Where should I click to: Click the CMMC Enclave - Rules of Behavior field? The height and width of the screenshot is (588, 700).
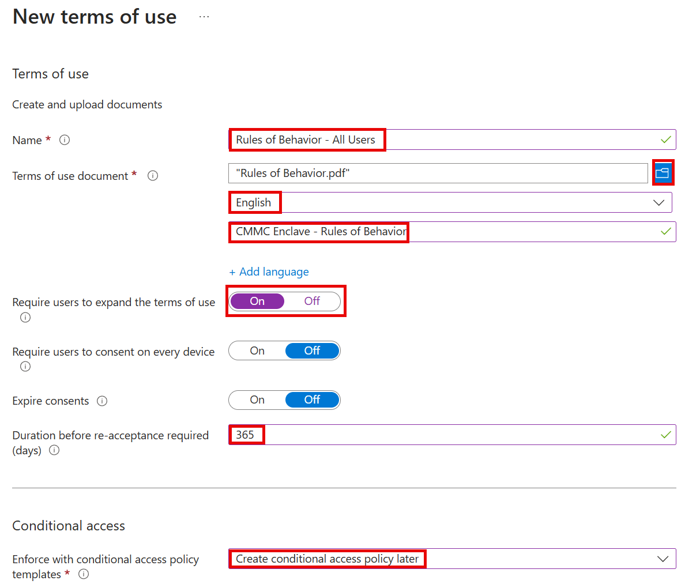(x=318, y=231)
